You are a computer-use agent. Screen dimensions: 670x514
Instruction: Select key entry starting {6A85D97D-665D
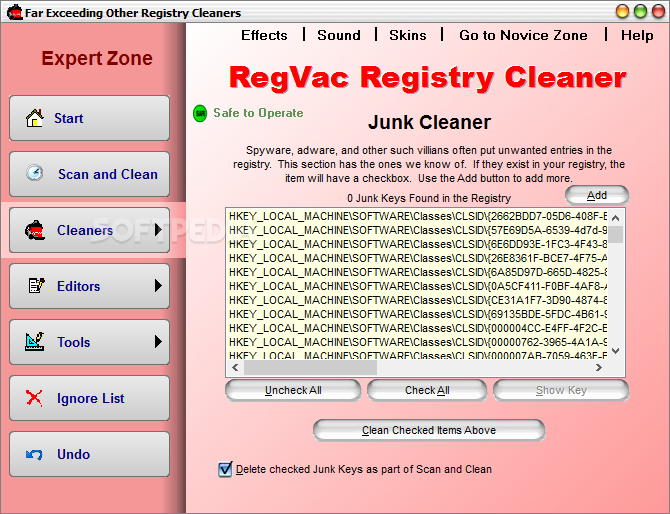pyautogui.click(x=418, y=272)
